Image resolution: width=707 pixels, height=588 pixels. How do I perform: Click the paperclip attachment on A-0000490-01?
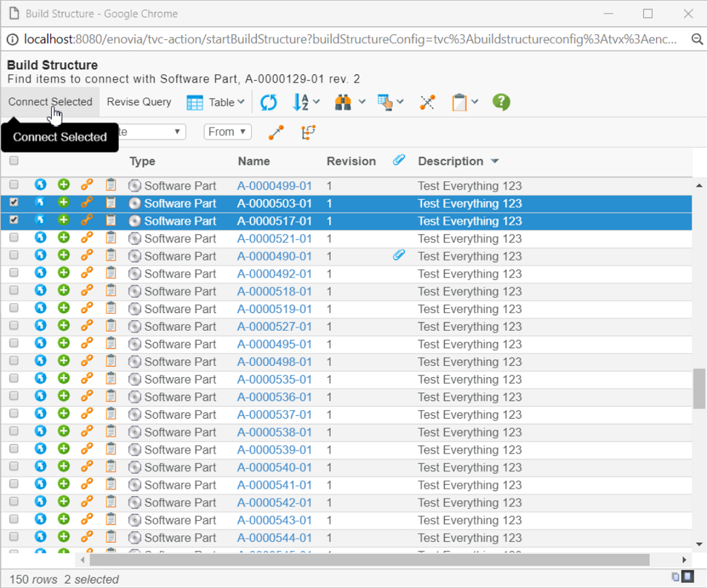[398, 255]
